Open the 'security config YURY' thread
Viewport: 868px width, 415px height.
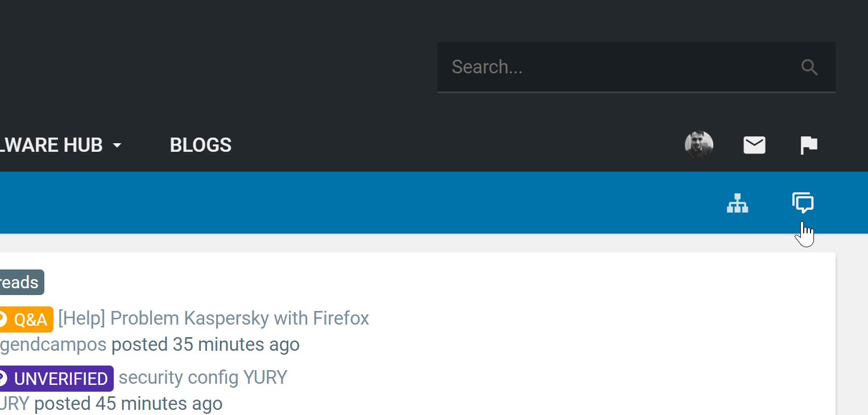coord(202,377)
